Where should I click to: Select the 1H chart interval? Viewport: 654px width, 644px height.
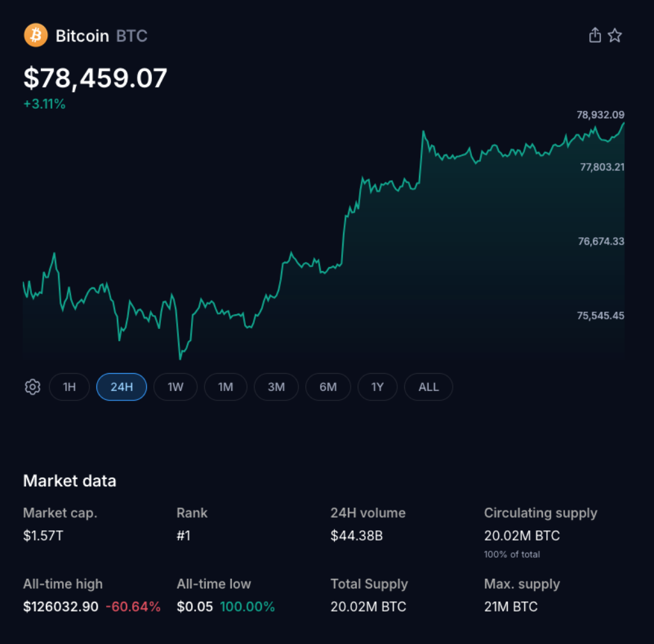coord(69,387)
